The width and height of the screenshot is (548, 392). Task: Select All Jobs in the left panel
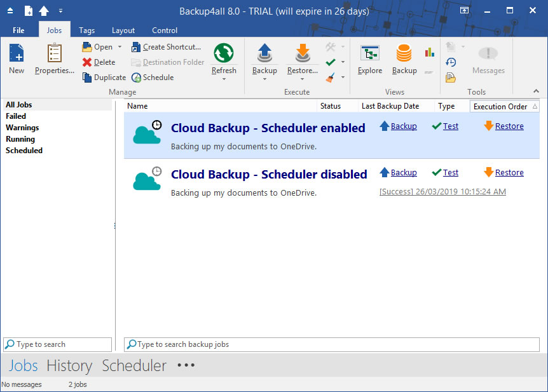point(58,105)
